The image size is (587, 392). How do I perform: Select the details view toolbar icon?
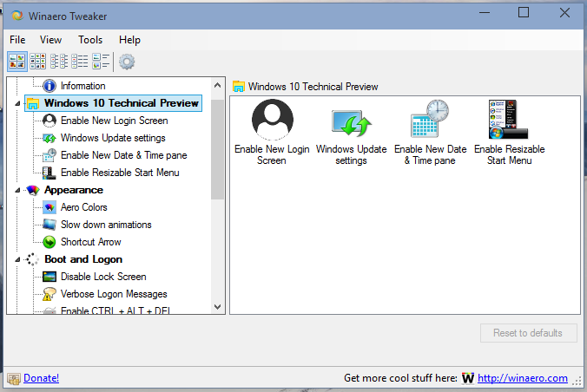point(80,62)
